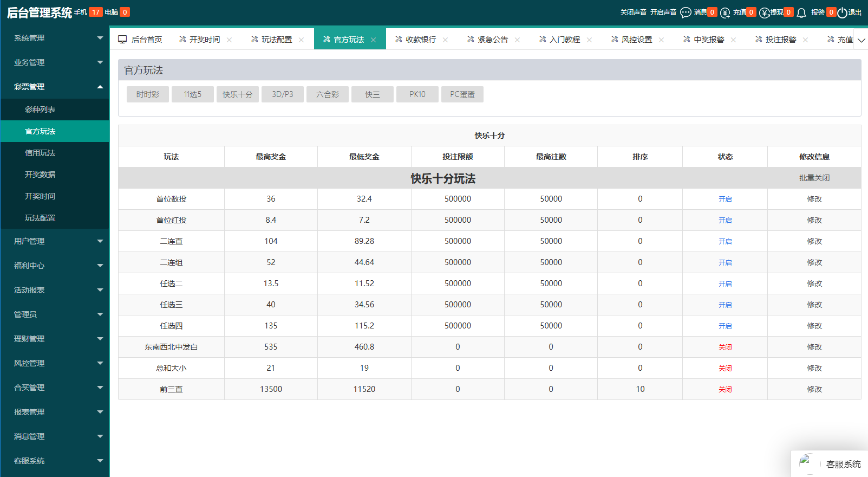868x477 pixels.
Task: Close the 官方玩法 active tab
Action: (374, 40)
